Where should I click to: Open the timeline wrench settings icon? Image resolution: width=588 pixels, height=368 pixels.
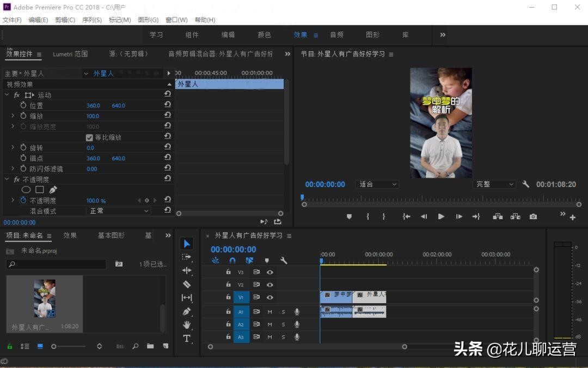click(284, 260)
